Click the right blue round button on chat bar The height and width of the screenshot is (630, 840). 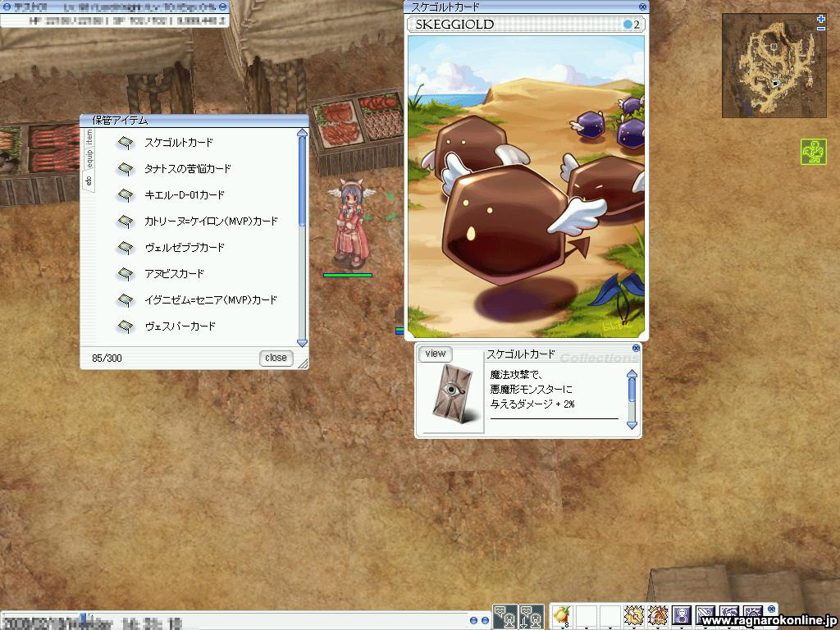point(485,620)
